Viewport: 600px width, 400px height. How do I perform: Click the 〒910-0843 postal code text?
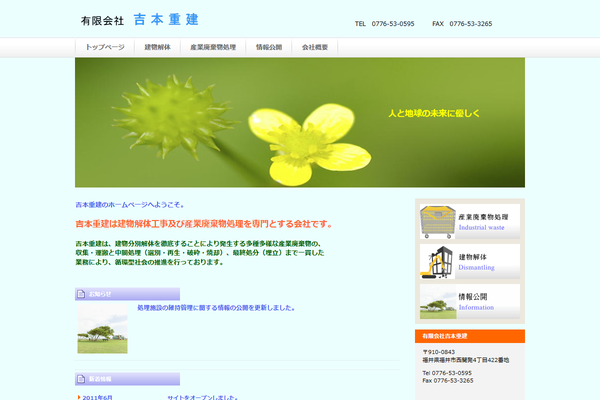pos(439,352)
